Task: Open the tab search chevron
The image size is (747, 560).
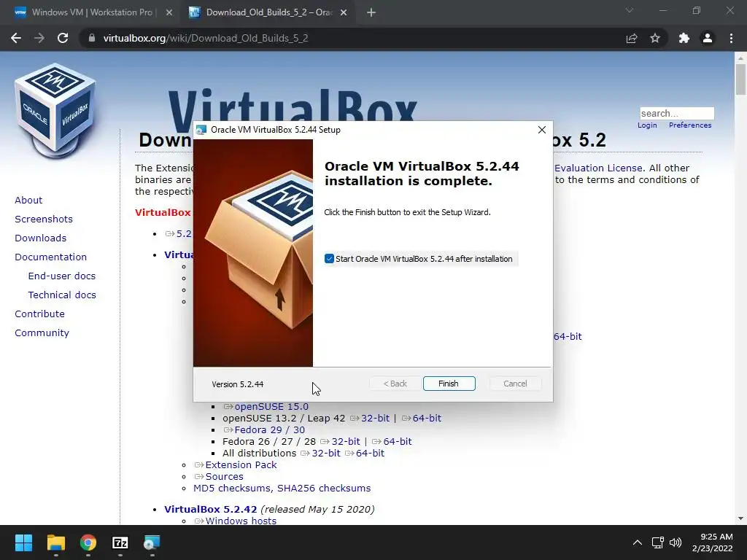Action: [x=630, y=10]
